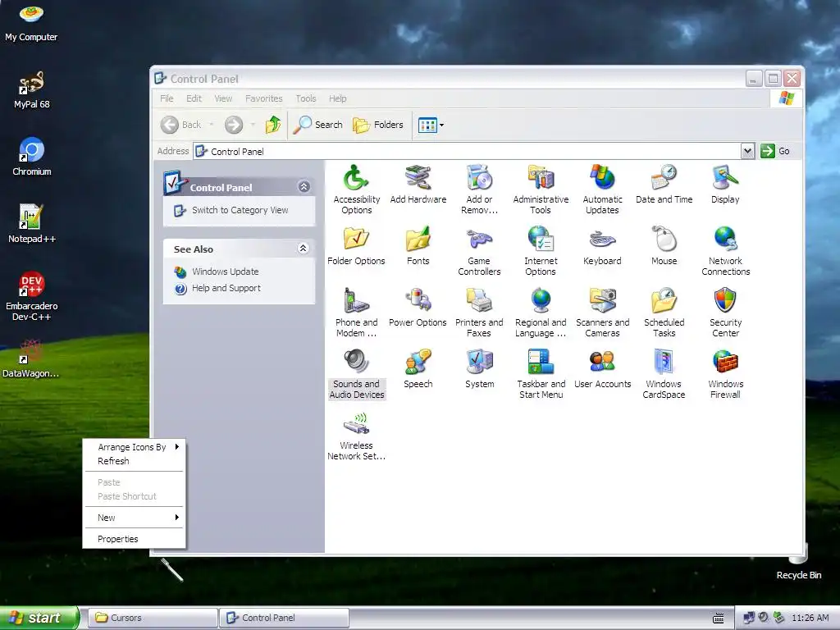Toggle the Folders toolbar button
Screen dimensions: 840x630
click(378, 125)
